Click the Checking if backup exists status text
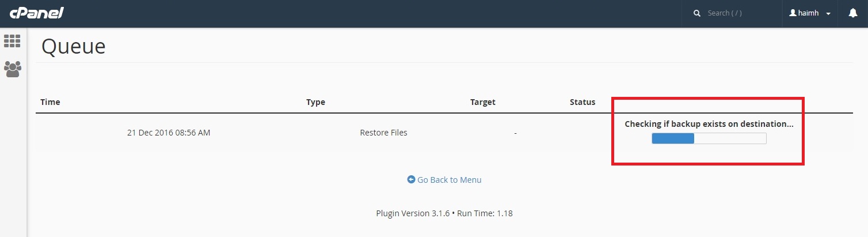This screenshot has height=237, width=868. (x=709, y=123)
